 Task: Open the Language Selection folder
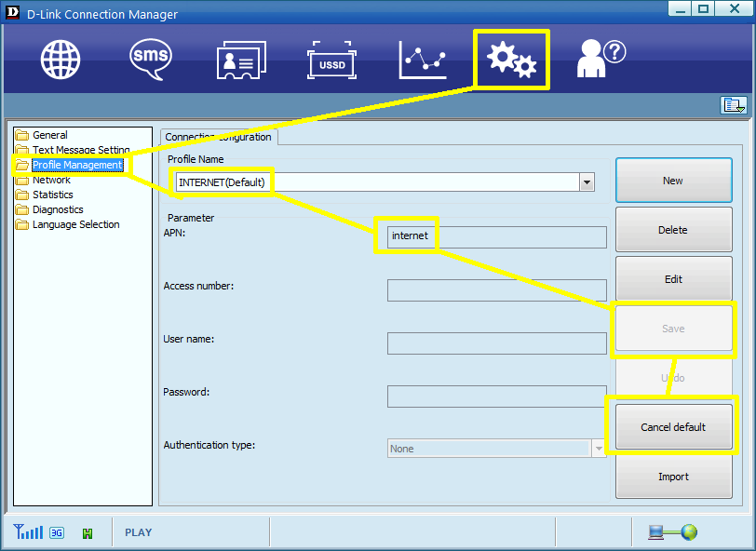(x=67, y=224)
